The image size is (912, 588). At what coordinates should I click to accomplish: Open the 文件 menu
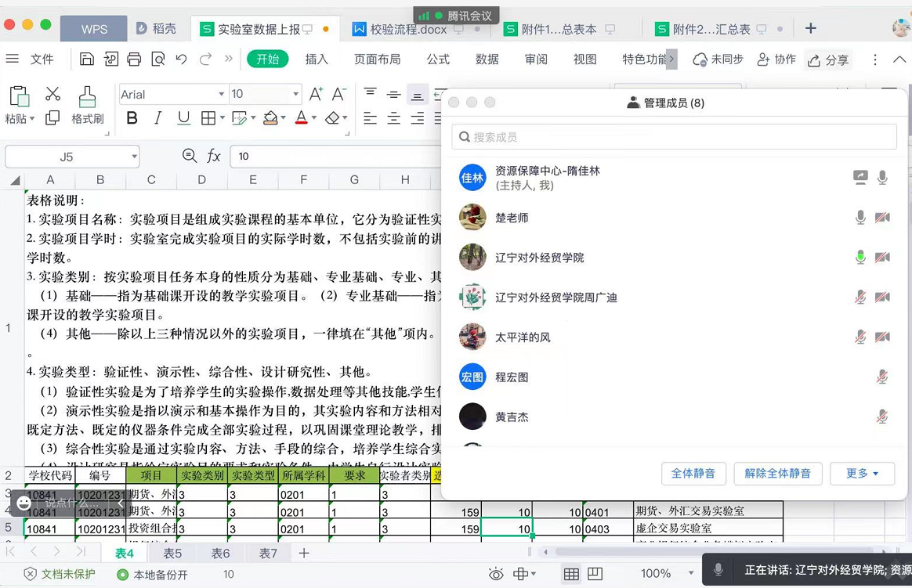[x=42, y=60]
